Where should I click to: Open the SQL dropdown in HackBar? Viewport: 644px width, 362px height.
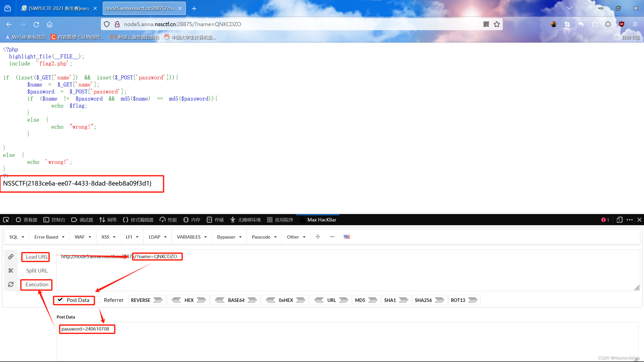[16, 237]
